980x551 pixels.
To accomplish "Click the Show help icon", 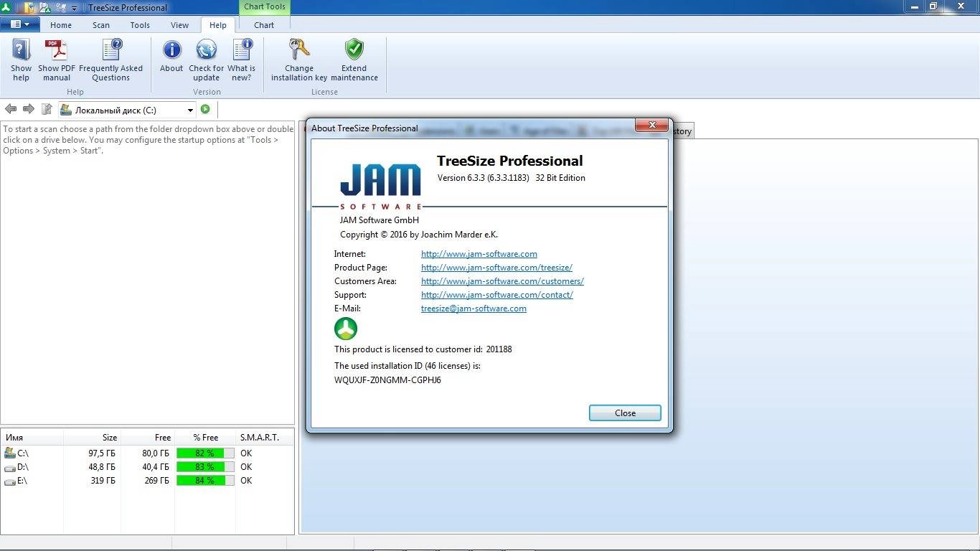I will click(x=21, y=50).
